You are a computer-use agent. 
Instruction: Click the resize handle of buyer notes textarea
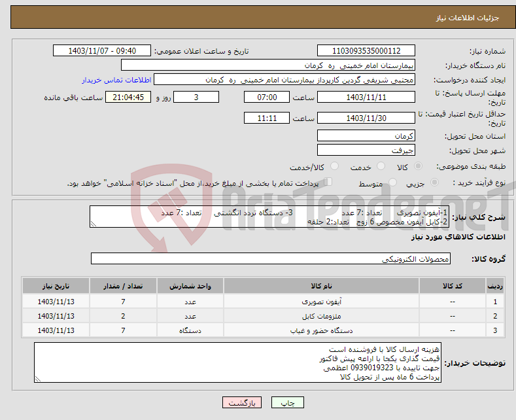(x=38, y=379)
